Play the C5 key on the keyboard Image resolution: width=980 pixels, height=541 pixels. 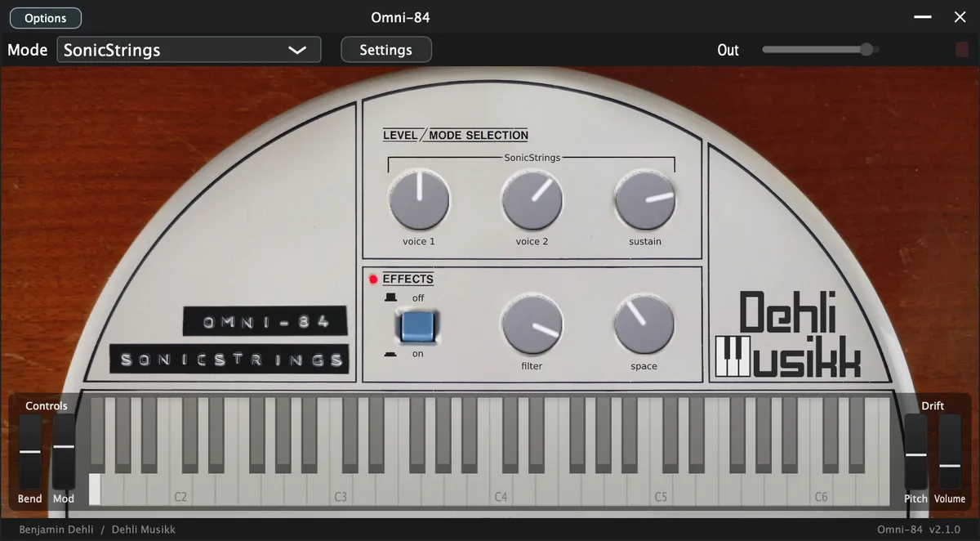pos(661,489)
